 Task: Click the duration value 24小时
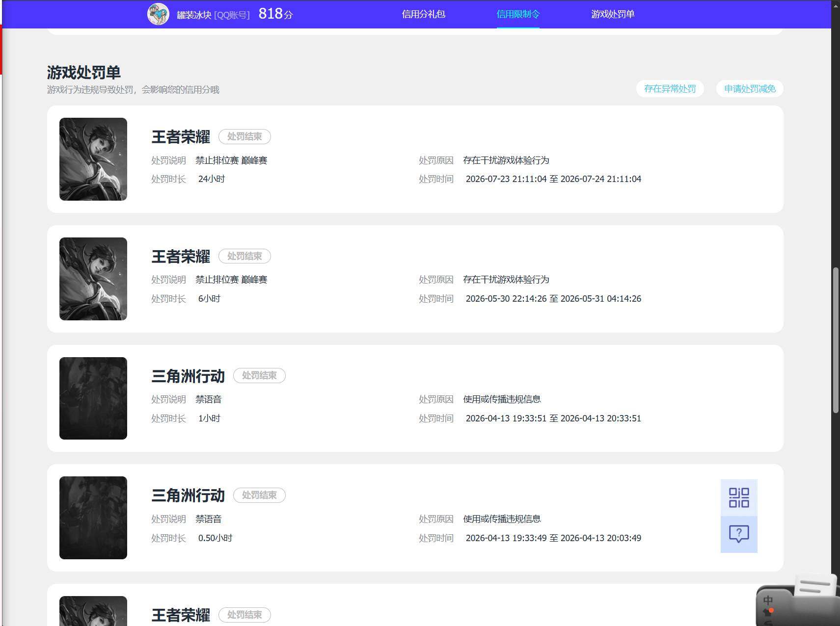point(212,179)
